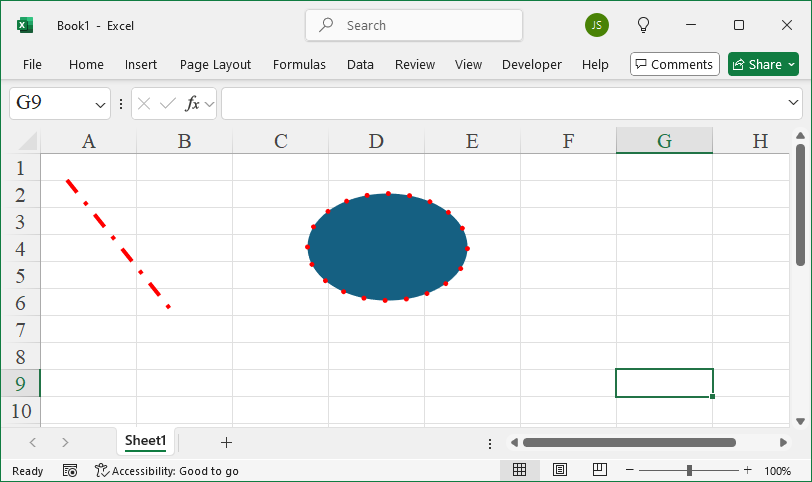812x482 pixels.
Task: Select column A header
Action: [89, 141]
